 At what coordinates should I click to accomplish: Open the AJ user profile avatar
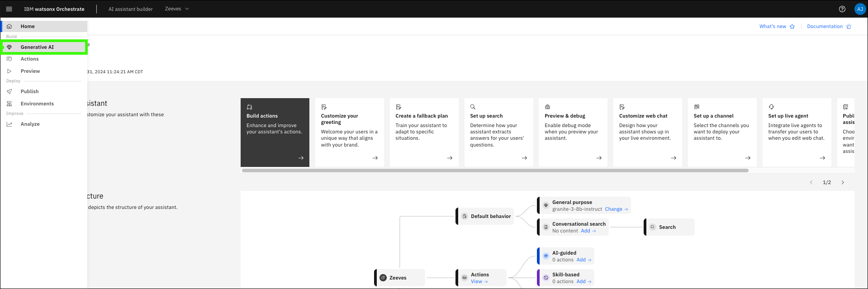(859, 9)
